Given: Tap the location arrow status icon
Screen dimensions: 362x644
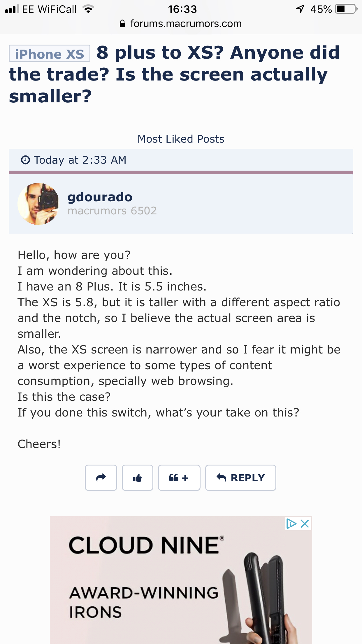Looking at the screenshot, I should click(x=300, y=9).
